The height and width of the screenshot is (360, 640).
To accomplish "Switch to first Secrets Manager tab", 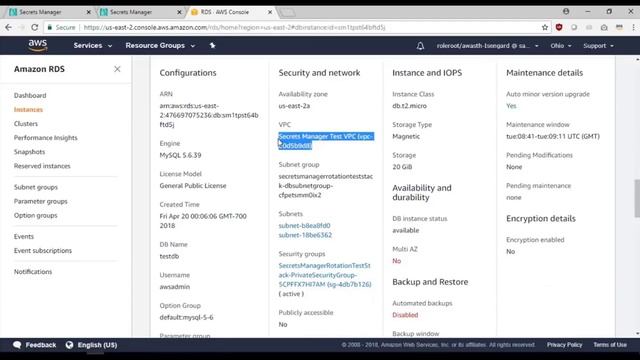I will coord(49,12).
